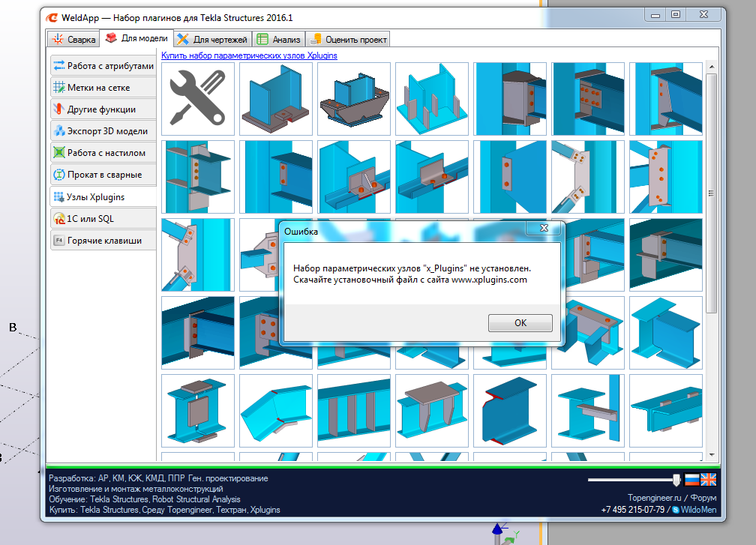Select the cross-shaped I-beam with plates thumbnail
Screen dimensions: 756x545
[198, 411]
